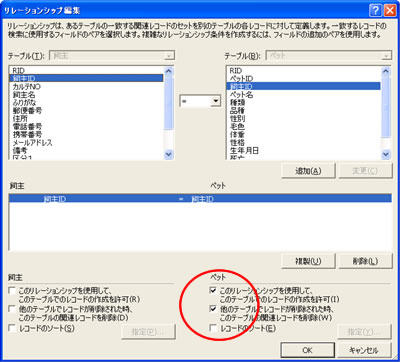Select ペットID field
Image resolution: width=400 pixels, height=362 pixels.
coord(304,79)
